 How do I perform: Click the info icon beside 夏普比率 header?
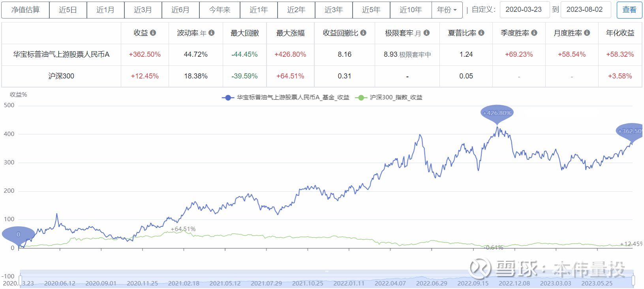(x=481, y=33)
